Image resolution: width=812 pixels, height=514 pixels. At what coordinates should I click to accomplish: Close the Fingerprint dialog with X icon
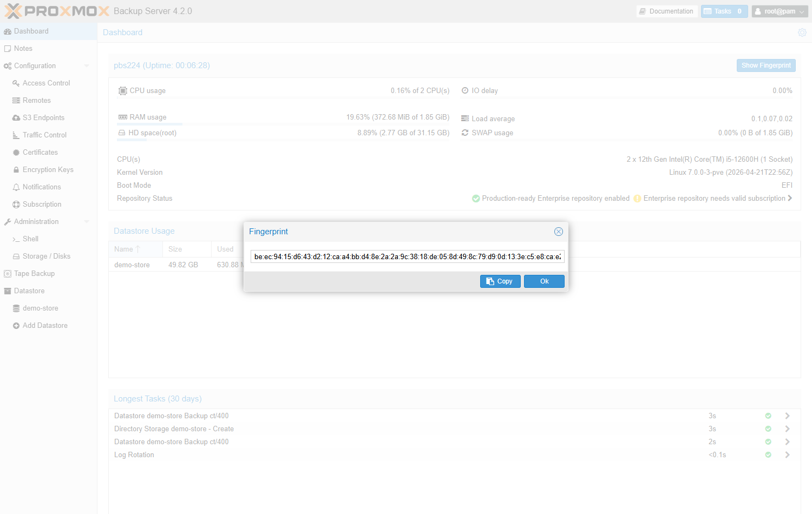pyautogui.click(x=559, y=232)
